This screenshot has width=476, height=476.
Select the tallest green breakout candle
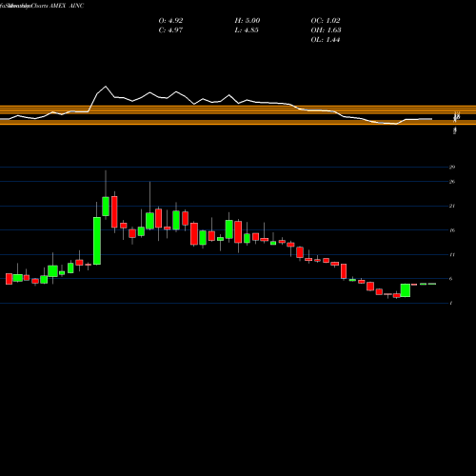coord(97,241)
